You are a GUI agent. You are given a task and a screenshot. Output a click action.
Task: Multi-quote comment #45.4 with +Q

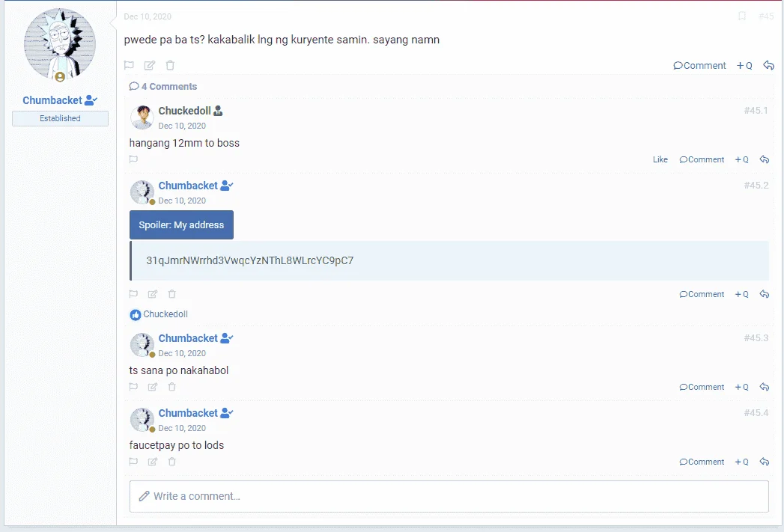tap(741, 462)
